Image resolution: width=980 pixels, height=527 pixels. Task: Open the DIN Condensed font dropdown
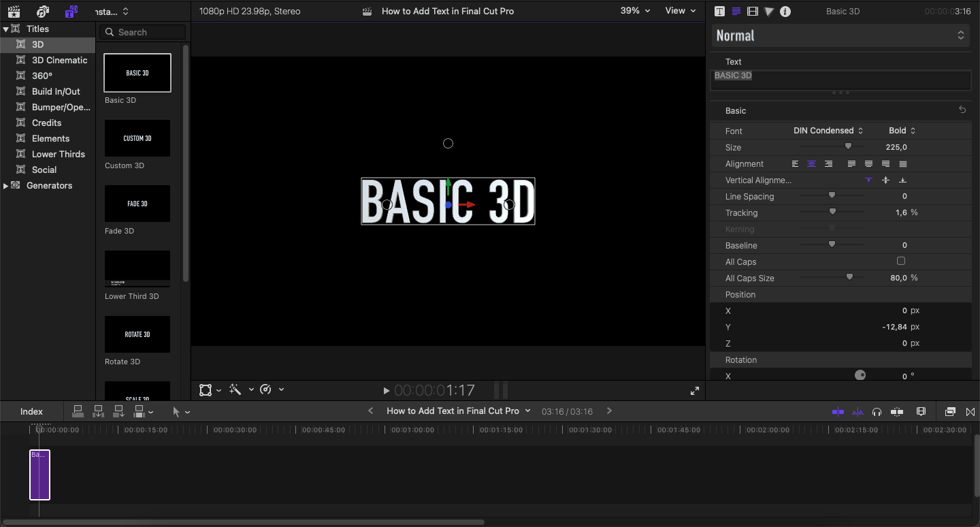828,131
